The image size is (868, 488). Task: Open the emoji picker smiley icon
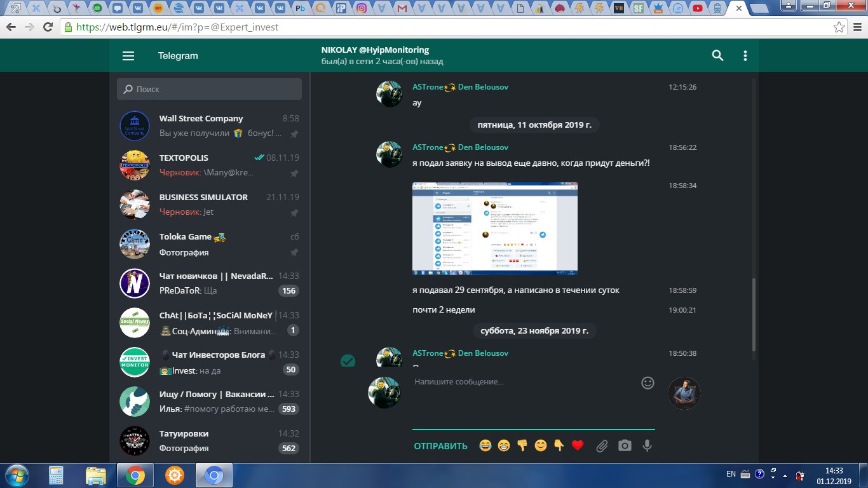(x=648, y=383)
